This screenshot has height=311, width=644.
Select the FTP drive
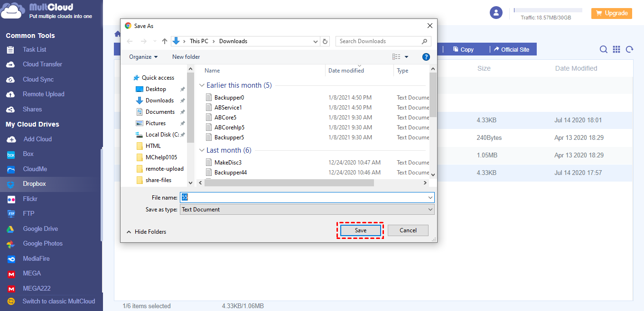[28, 213]
